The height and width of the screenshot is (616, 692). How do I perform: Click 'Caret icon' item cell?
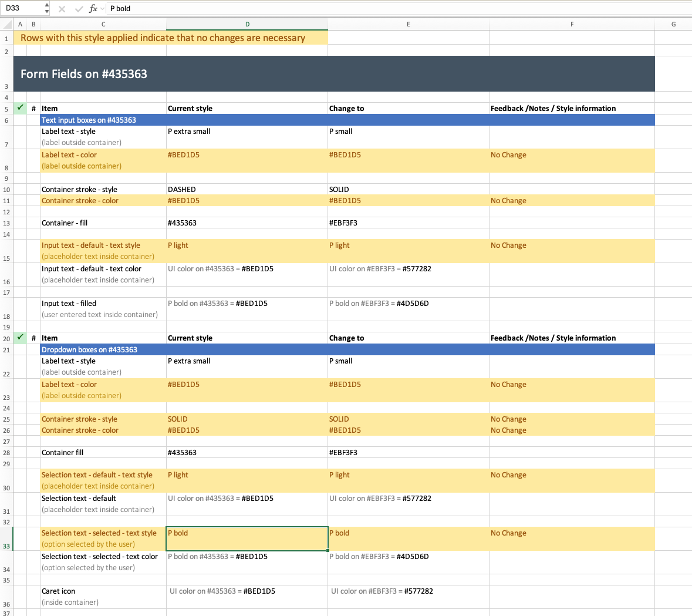(x=103, y=597)
